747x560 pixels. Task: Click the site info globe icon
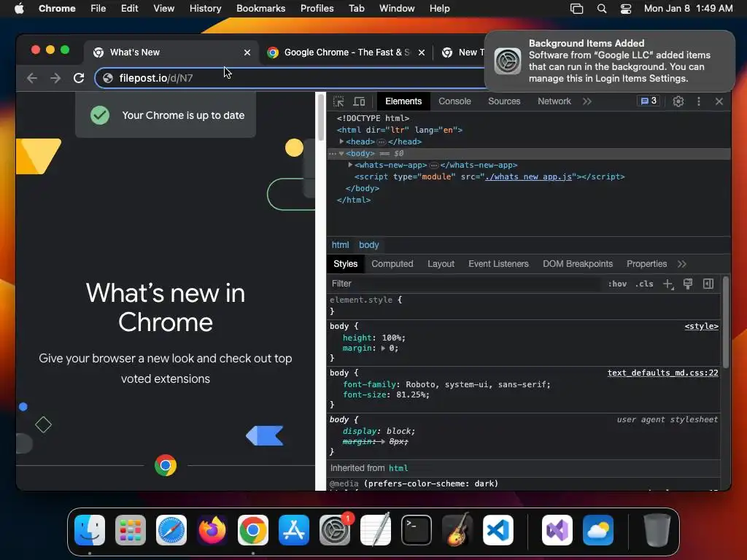tap(108, 78)
